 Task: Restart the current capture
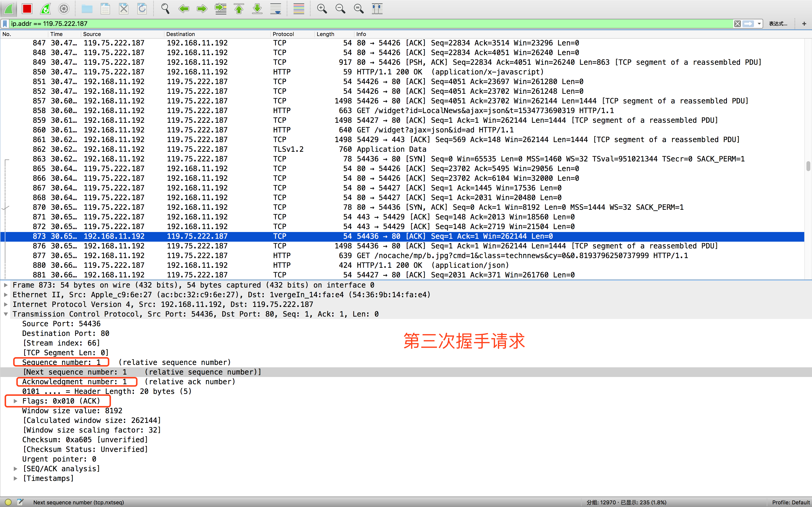[46, 9]
